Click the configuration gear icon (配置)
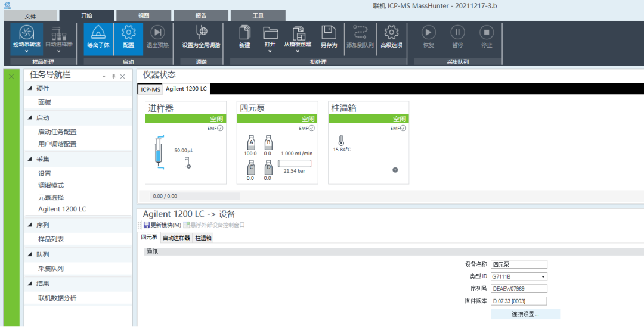 pos(129,32)
